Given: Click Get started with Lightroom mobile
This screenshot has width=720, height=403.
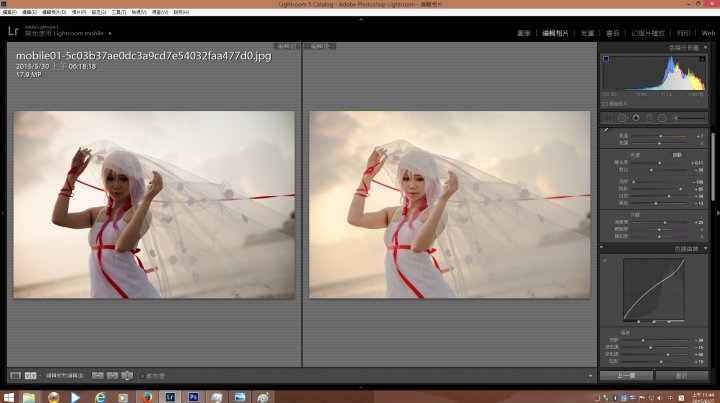Looking at the screenshot, I should point(64,34).
